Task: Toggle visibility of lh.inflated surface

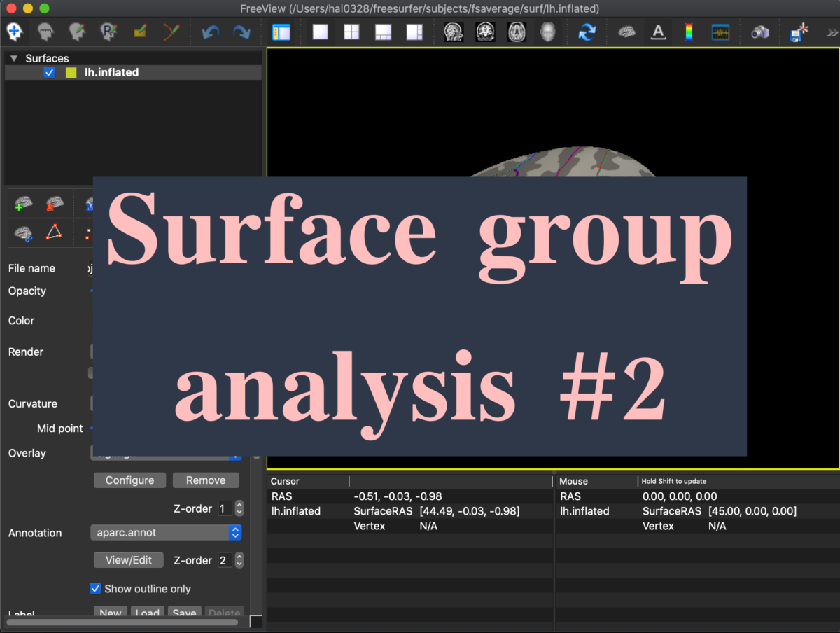Action: point(49,72)
